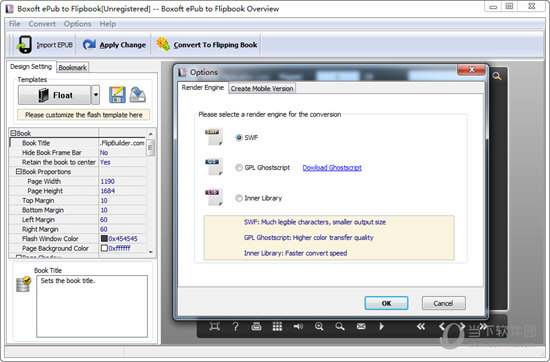Image resolution: width=550 pixels, height=362 pixels.
Task: Click the zoom in magnifier icon
Action: pyautogui.click(x=319, y=327)
